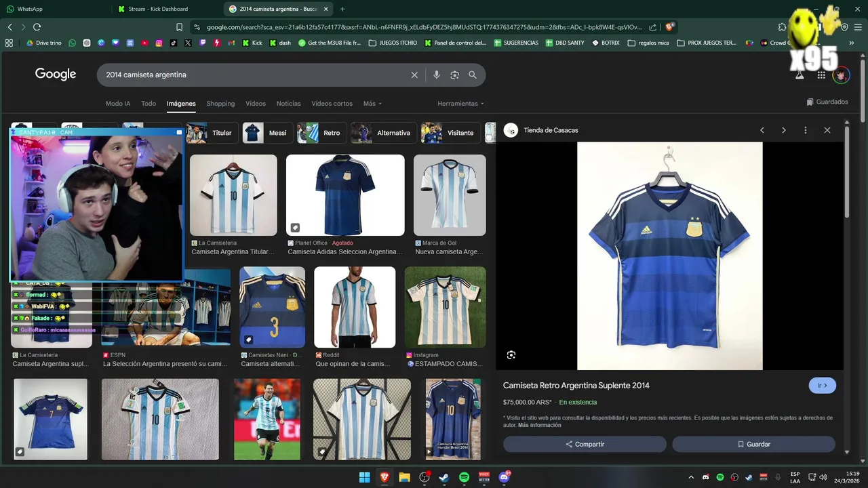Filter images by Retro chip
This screenshot has height=488, width=868.
tap(321, 133)
